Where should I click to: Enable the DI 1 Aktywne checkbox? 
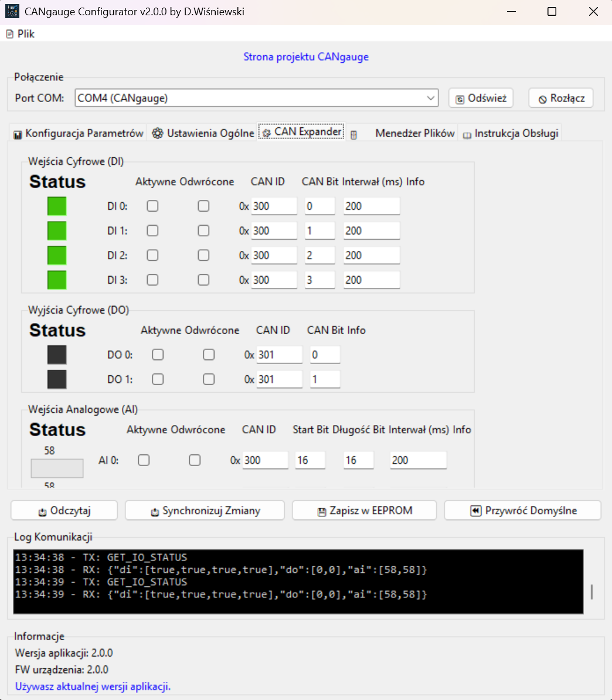pos(152,231)
